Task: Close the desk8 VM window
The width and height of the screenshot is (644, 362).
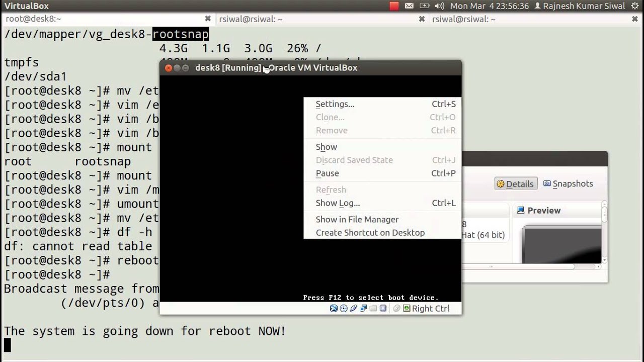Action: (x=169, y=68)
